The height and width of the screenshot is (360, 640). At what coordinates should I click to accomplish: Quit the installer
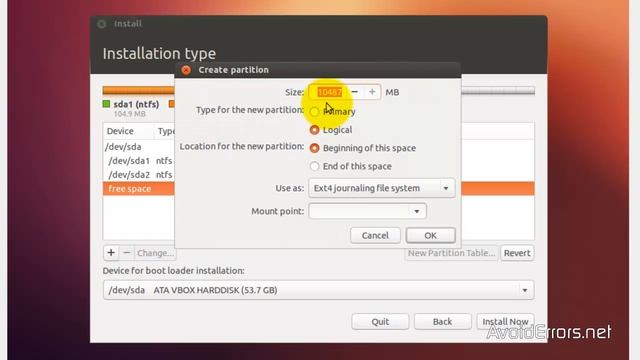coord(380,322)
